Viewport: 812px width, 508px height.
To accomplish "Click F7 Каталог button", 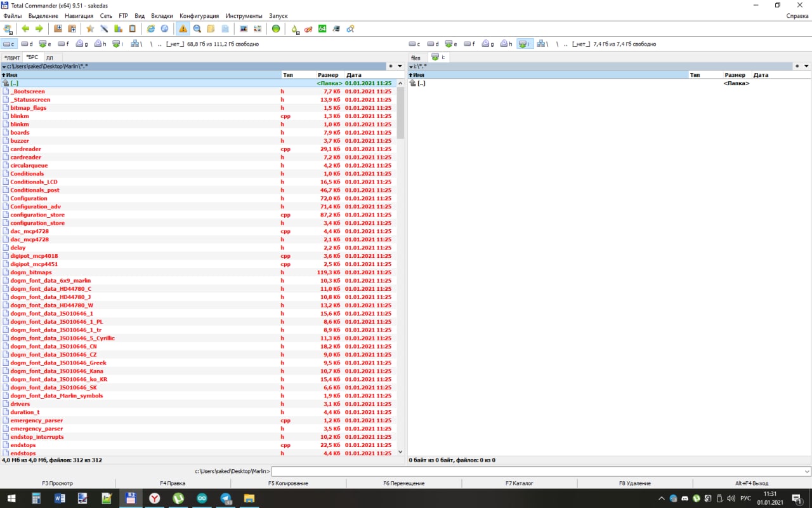I will point(519,483).
